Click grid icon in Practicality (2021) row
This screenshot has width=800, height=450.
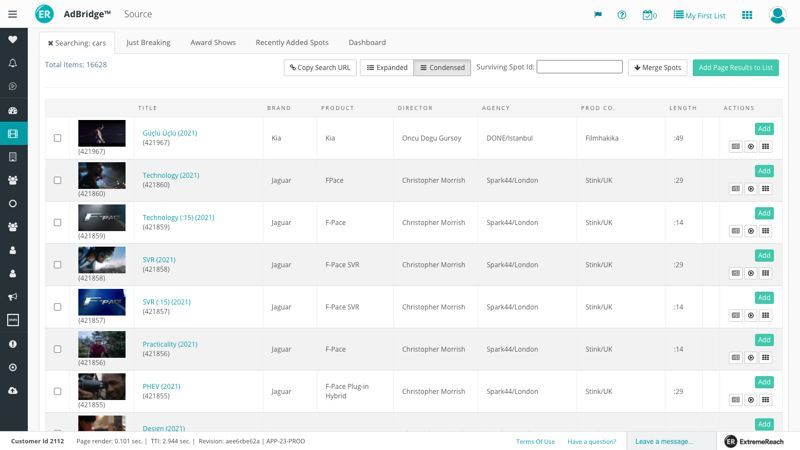click(765, 358)
